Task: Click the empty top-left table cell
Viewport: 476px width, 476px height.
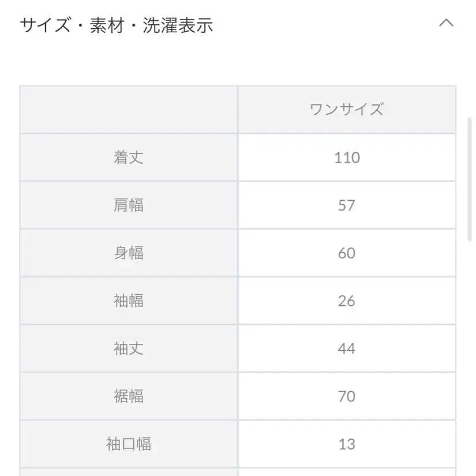Action: (128, 108)
